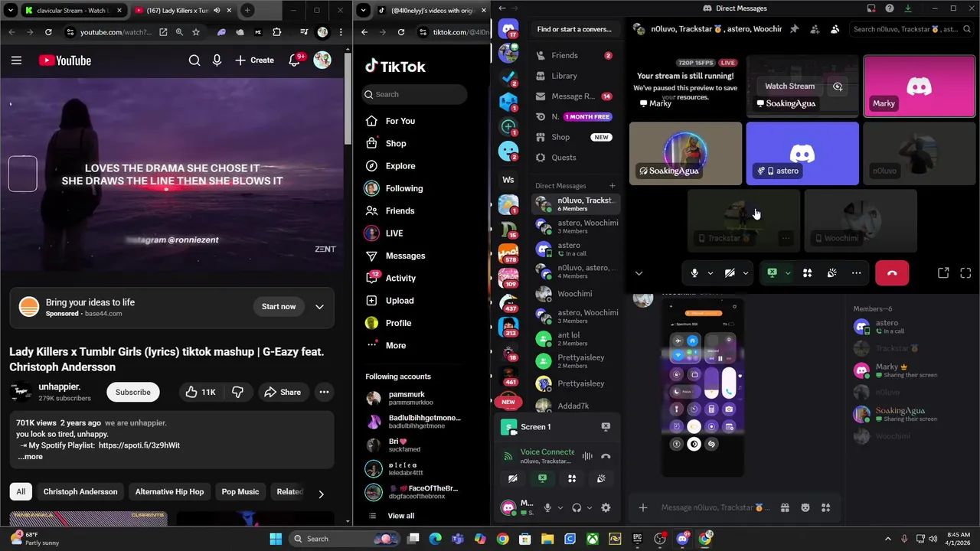Image resolution: width=980 pixels, height=551 pixels.
Task: Click plus attachment button in message box
Action: pos(643,507)
